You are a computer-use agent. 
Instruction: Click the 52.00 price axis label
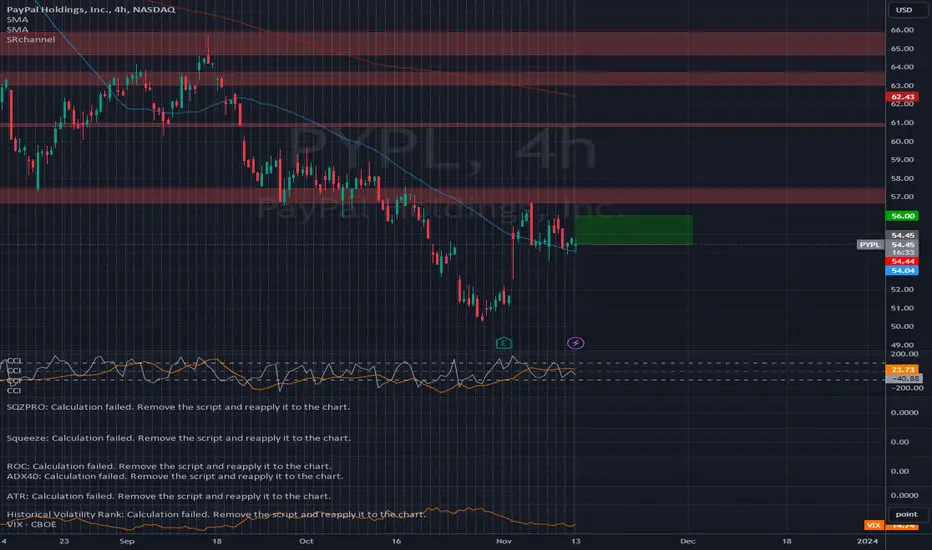pos(902,290)
